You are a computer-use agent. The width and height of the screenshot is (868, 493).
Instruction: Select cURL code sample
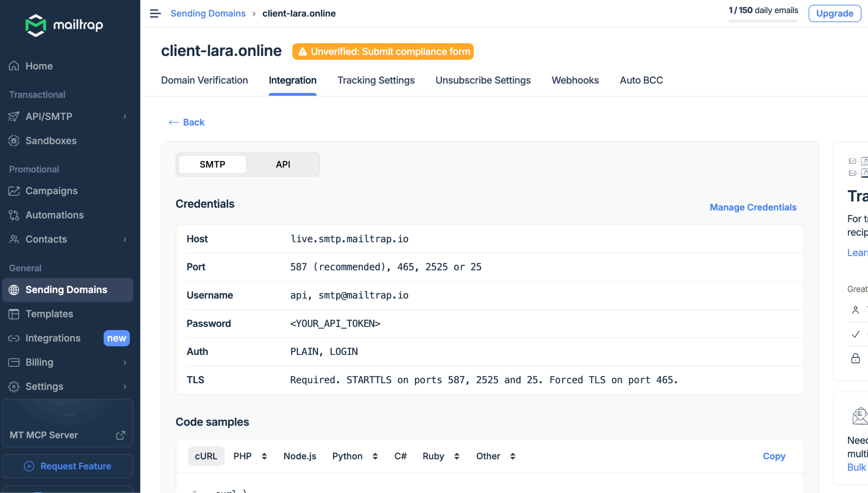coord(206,456)
